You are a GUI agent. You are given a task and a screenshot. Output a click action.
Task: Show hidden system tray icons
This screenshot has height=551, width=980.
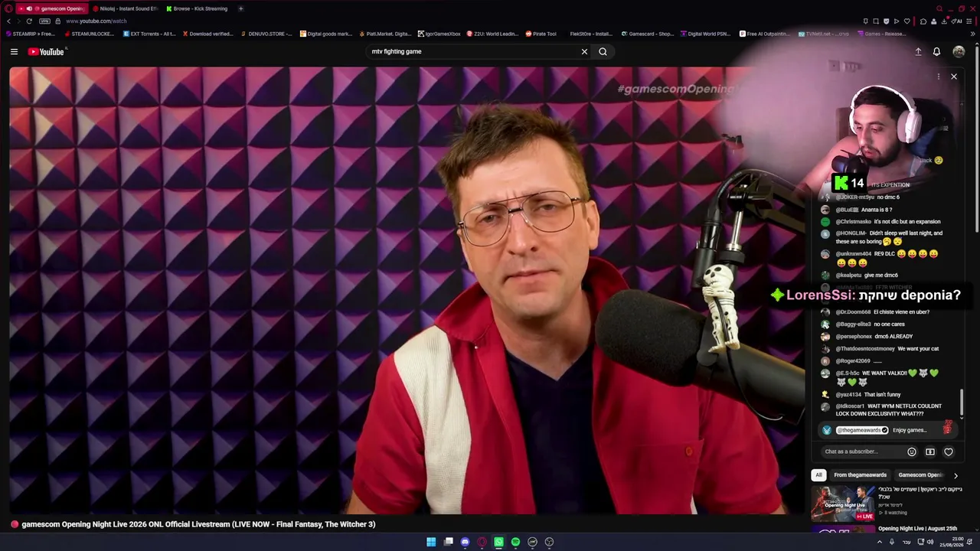point(879,542)
